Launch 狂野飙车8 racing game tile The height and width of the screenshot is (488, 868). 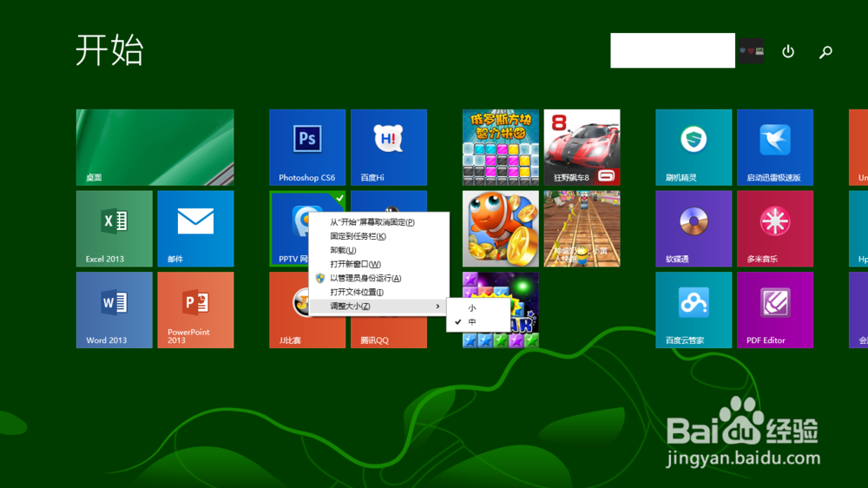pyautogui.click(x=582, y=147)
